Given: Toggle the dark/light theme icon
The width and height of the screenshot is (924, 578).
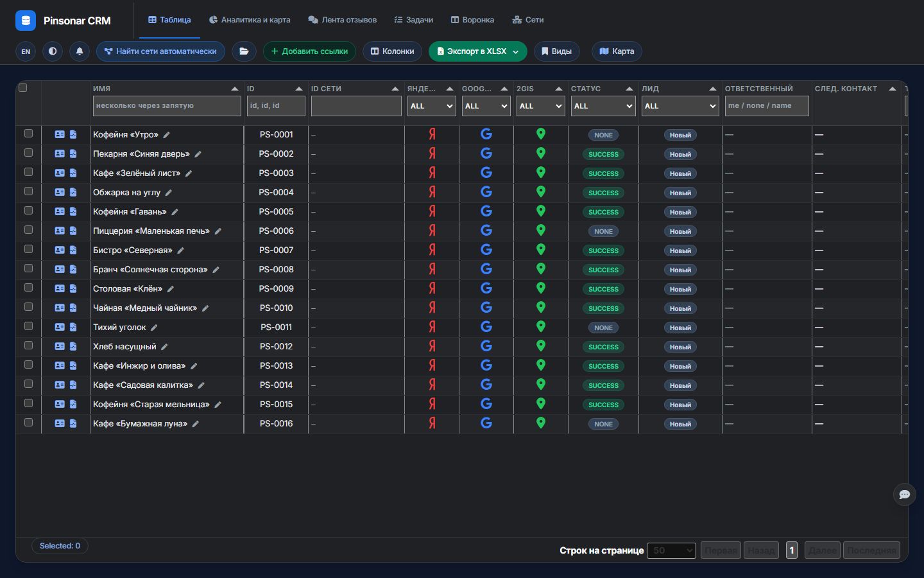Looking at the screenshot, I should [53, 51].
